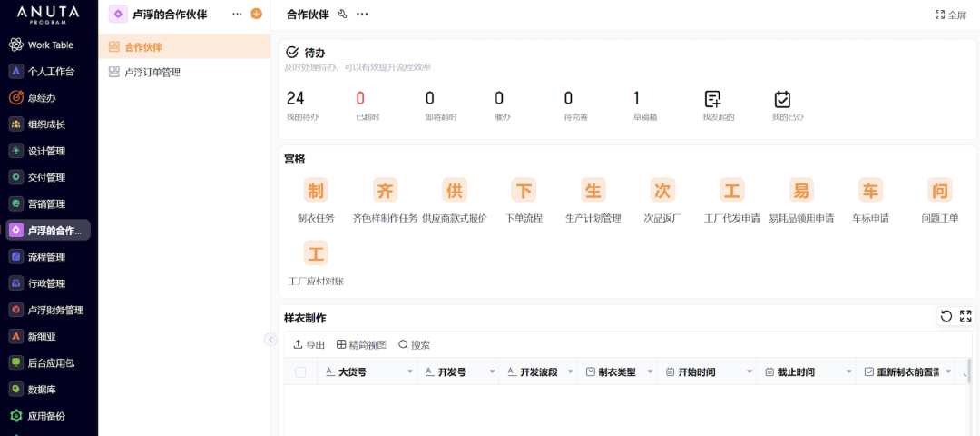980x436 pixels.
Task: Open more options beside 合作伙伴 header
Action: pos(362,15)
